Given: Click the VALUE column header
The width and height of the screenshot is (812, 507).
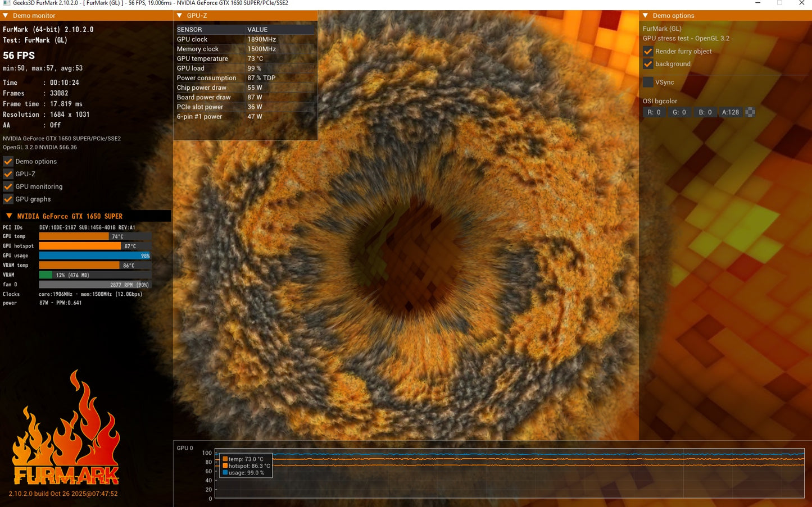Looking at the screenshot, I should pos(257,30).
